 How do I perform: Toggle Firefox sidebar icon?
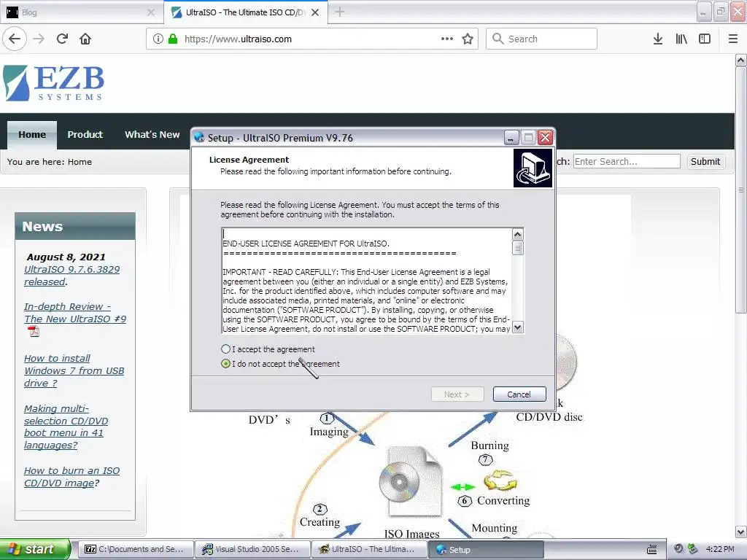coord(705,39)
